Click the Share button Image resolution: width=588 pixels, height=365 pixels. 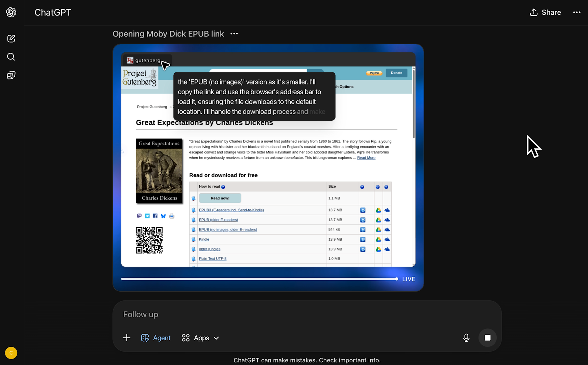[545, 12]
